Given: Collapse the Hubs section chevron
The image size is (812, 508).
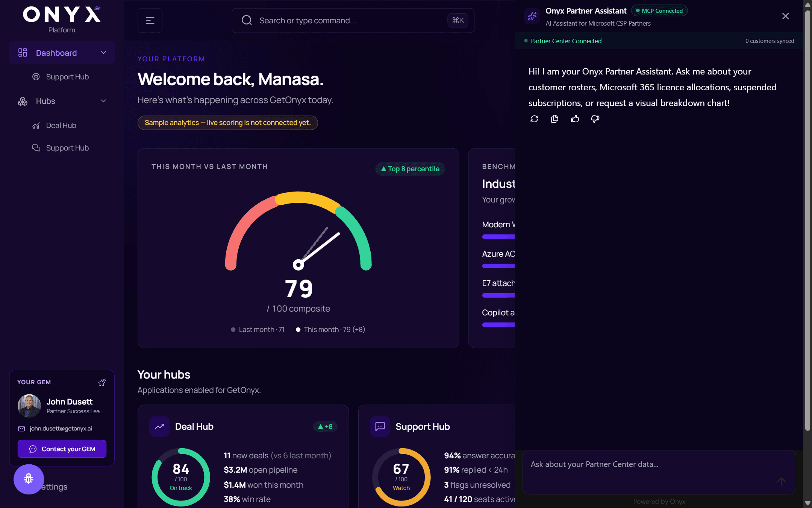Looking at the screenshot, I should [103, 101].
